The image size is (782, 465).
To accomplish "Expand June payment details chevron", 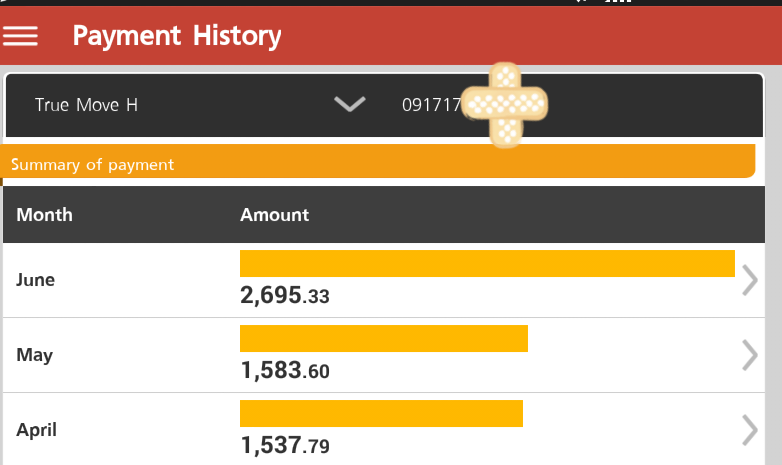I will click(x=750, y=281).
